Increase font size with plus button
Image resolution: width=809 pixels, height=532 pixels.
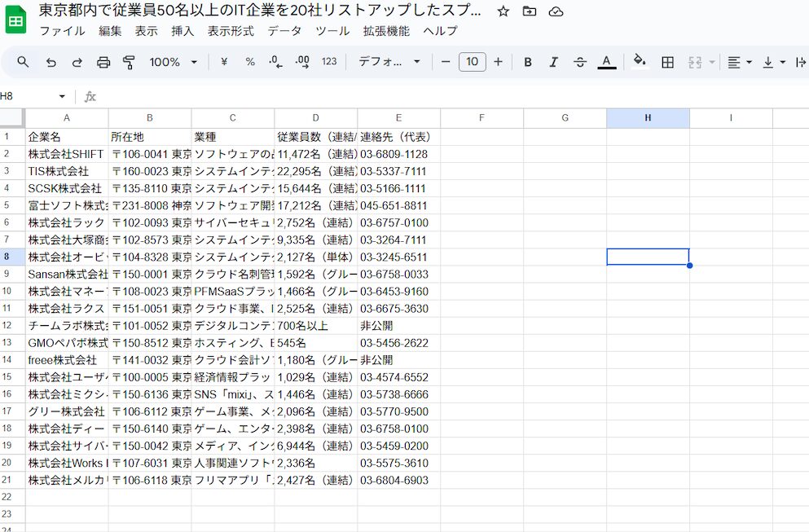click(x=498, y=62)
